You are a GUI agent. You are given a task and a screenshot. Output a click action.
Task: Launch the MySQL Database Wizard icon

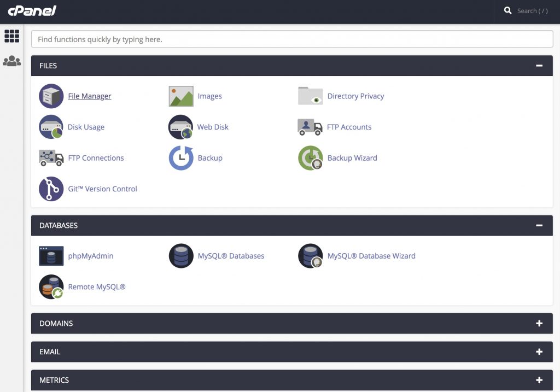(311, 256)
